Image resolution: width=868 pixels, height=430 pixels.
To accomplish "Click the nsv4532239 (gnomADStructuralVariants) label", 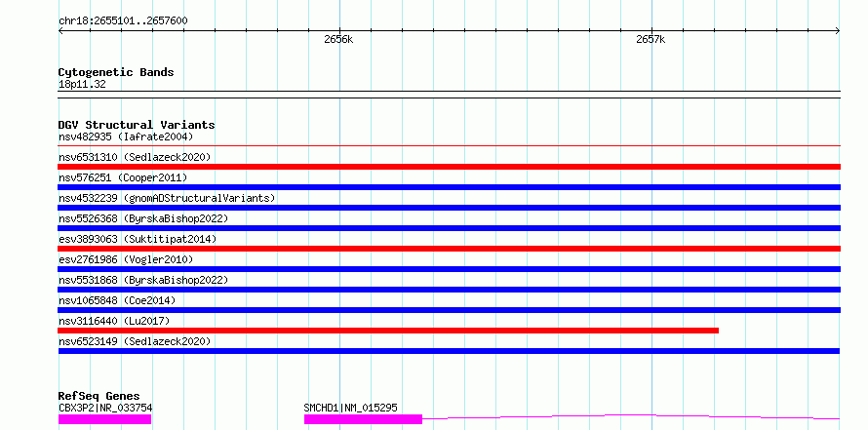I will click(167, 198).
